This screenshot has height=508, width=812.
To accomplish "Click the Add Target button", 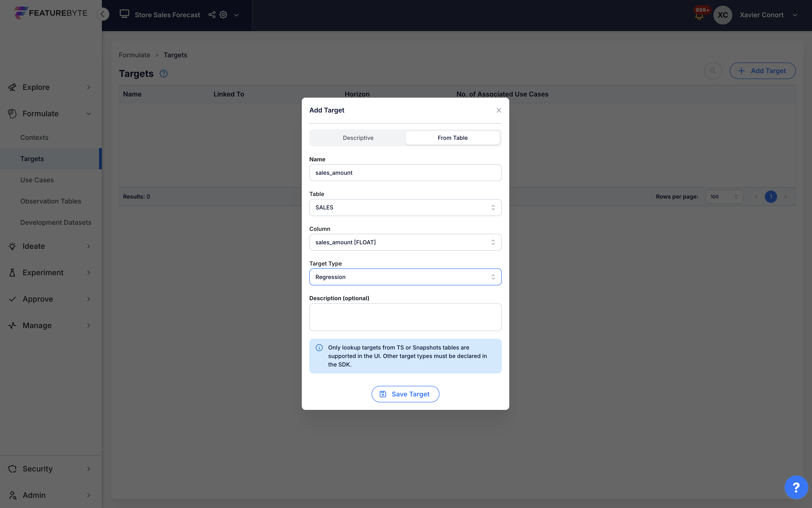I will (762, 71).
